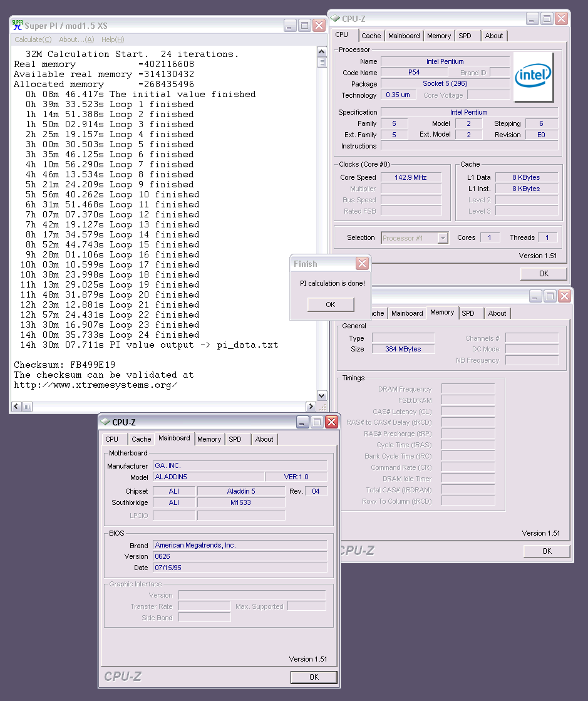Image resolution: width=588 pixels, height=701 pixels.
Task: Minimize the middle CPU-Z Memory window
Action: pyautogui.click(x=536, y=296)
